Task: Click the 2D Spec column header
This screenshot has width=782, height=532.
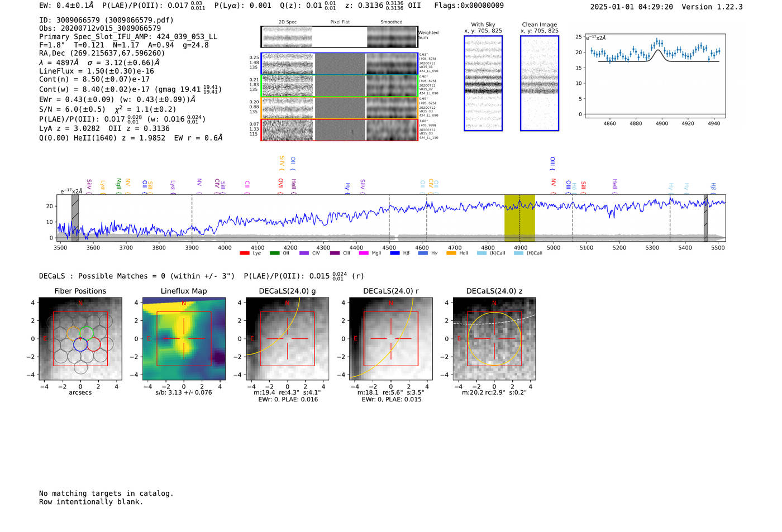Action: pos(288,22)
